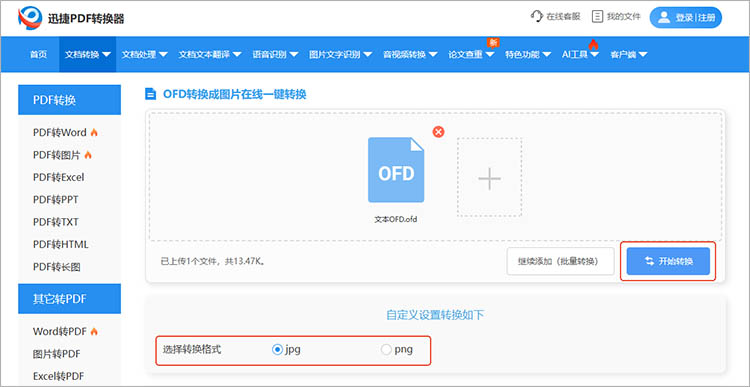Viewport: 750px width, 387px height.
Task: Select PDF转HTML in the sidebar
Action: (x=61, y=244)
